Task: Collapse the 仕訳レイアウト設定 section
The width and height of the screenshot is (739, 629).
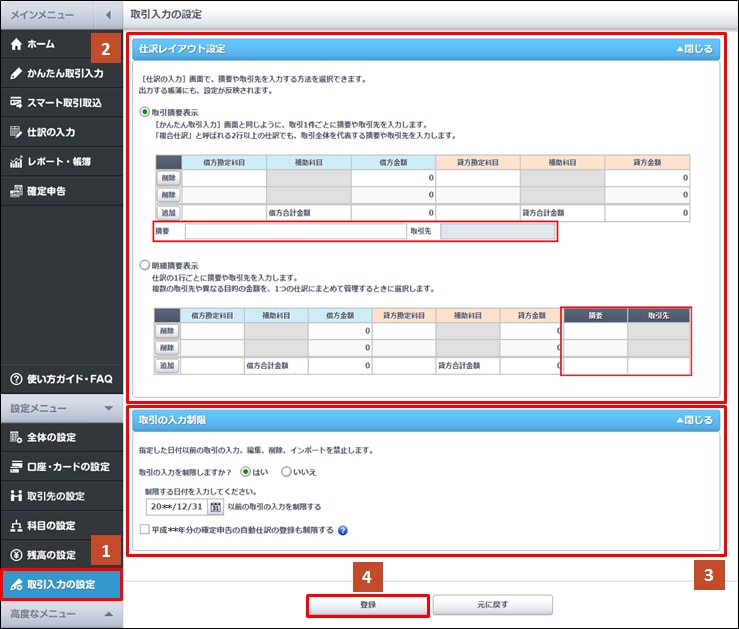Action: click(694, 48)
